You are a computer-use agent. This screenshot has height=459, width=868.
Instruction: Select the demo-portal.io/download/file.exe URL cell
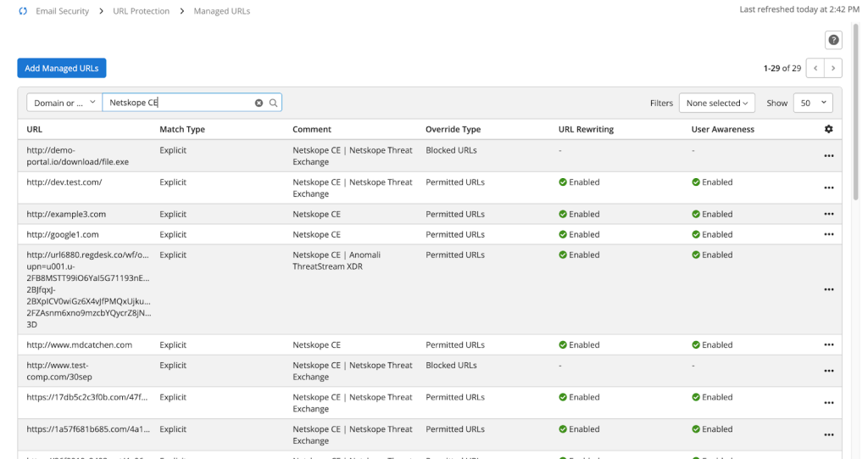(77, 156)
